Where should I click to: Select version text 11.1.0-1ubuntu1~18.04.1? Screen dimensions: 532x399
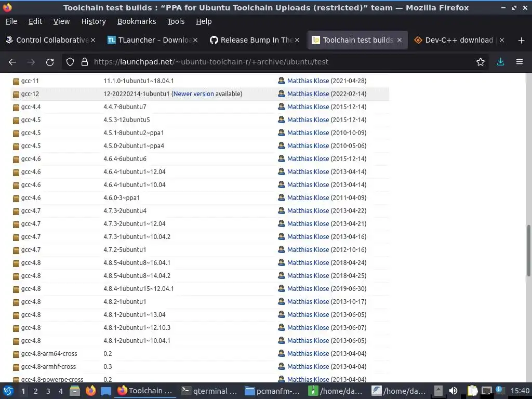(x=138, y=81)
